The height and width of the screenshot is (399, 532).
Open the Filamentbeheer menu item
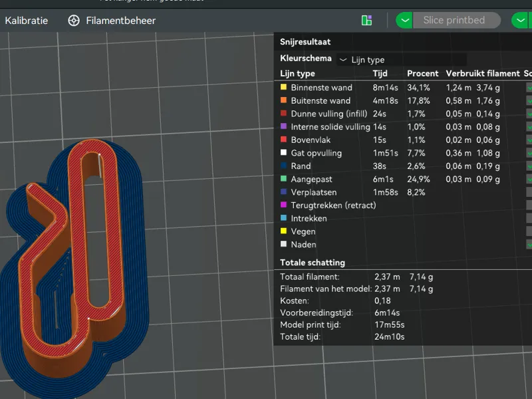tap(121, 21)
